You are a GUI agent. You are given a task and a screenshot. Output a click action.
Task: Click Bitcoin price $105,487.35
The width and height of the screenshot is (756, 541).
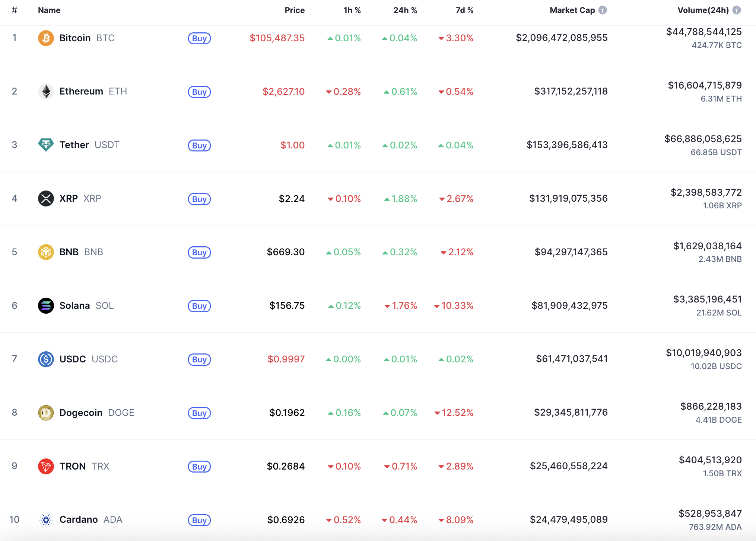tap(277, 38)
